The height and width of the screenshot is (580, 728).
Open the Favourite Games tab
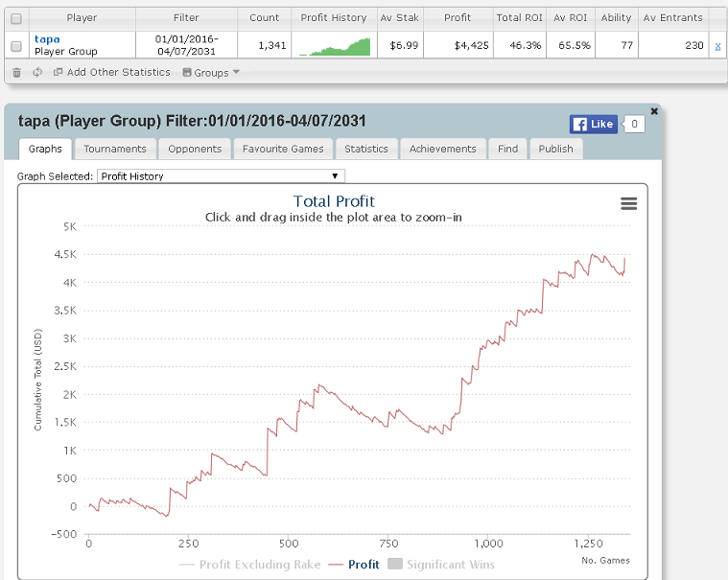point(283,149)
